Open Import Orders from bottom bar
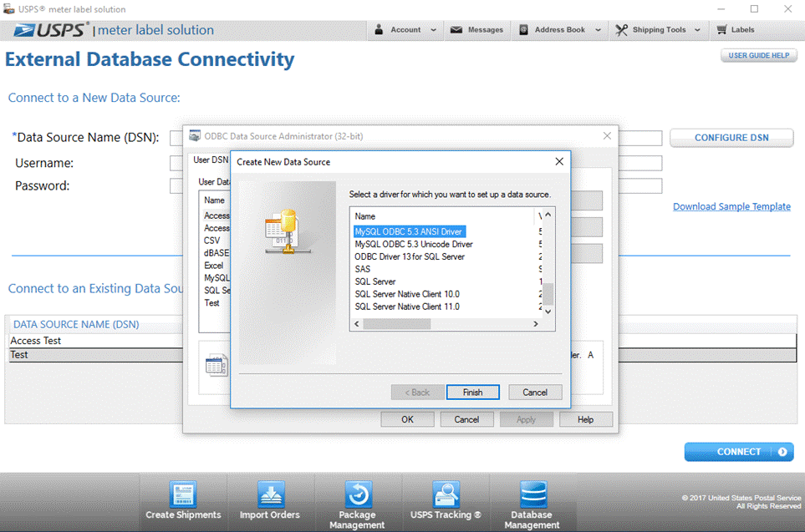805x532 pixels. click(270, 501)
